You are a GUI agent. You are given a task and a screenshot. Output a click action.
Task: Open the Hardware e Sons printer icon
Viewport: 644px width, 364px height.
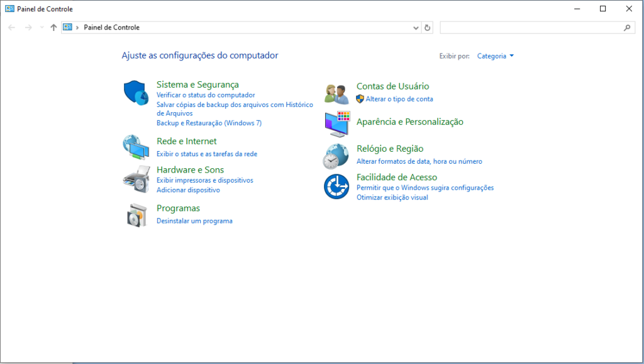[x=136, y=179]
